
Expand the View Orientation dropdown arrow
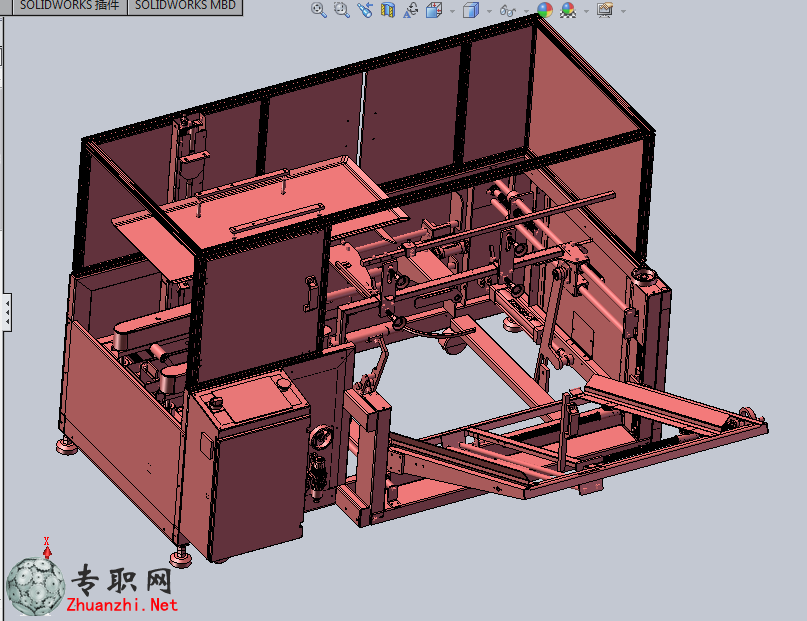[x=452, y=11]
